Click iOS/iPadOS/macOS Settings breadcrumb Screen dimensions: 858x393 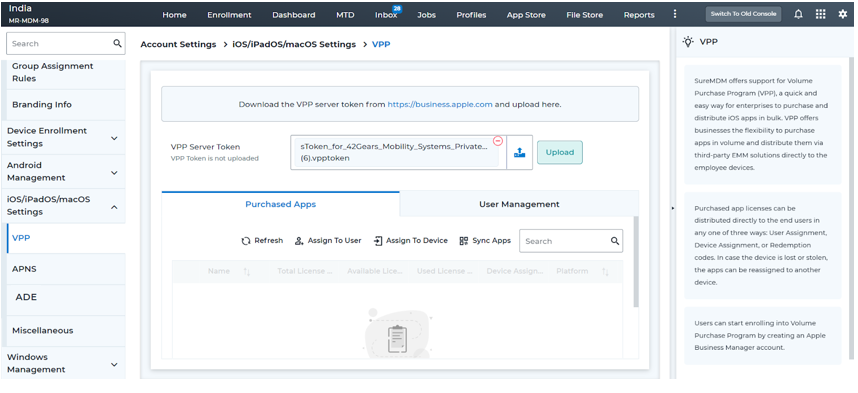pyautogui.click(x=295, y=44)
